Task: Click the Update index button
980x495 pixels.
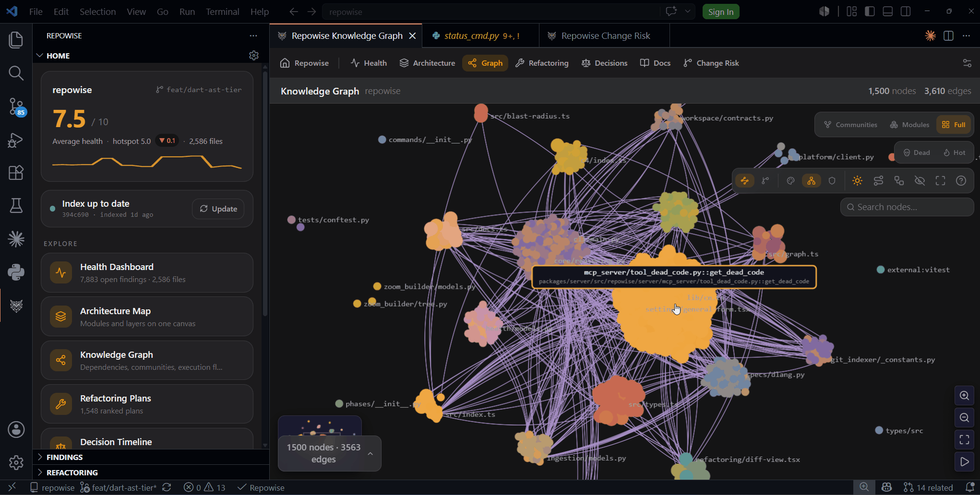Action: [218, 209]
